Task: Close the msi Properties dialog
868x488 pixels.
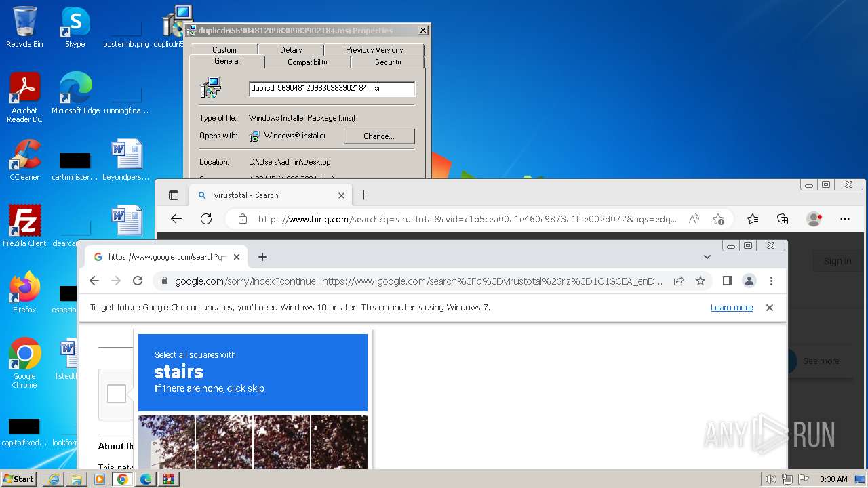Action: 423,30
